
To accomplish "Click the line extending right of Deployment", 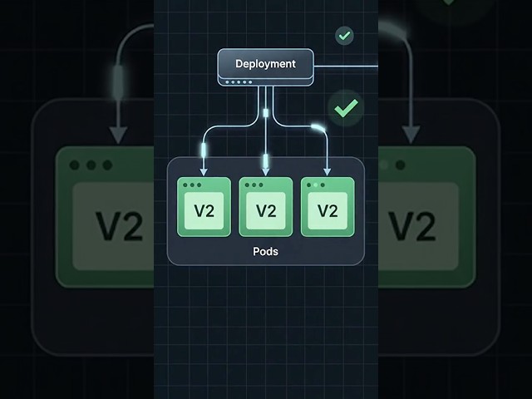I will 346,66.
